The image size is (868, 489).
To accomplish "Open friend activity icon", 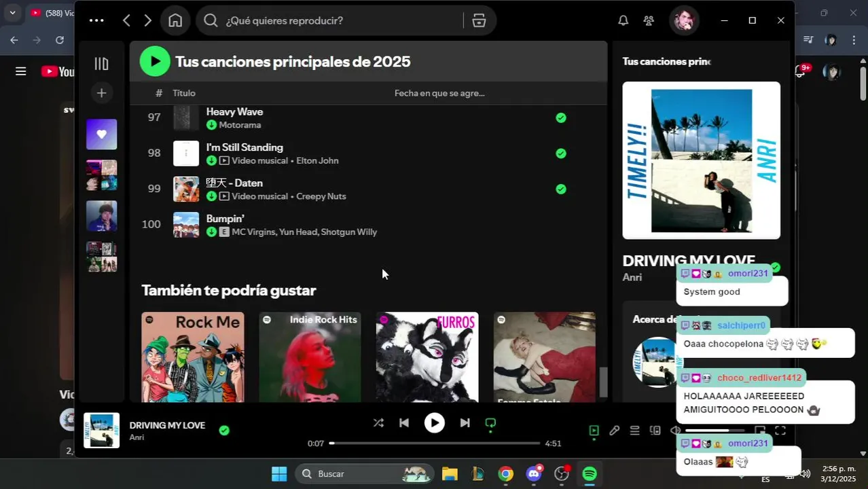I will 649,20.
